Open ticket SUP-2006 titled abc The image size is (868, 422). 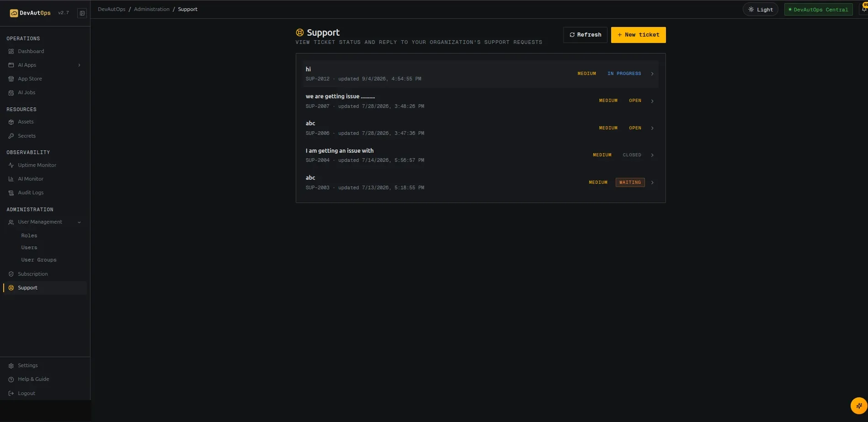480,128
